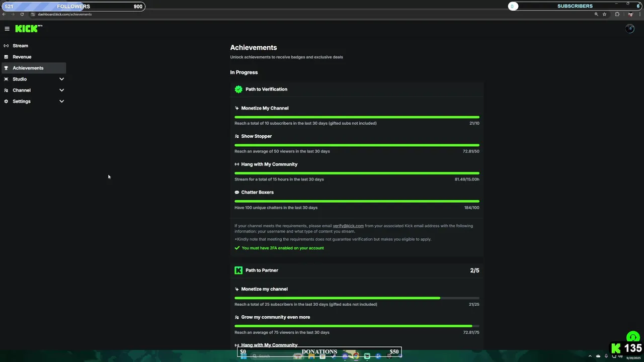Click the sparkle icon next to Monetize My Channel
Viewport: 644px width, 362px height.
237,108
